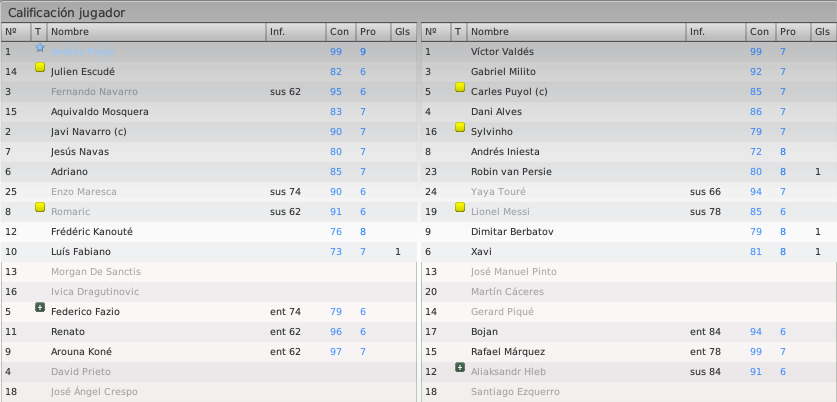Image resolution: width=837 pixels, height=402 pixels.
Task: Select Arouna Koné substitute row
Action: point(209,352)
